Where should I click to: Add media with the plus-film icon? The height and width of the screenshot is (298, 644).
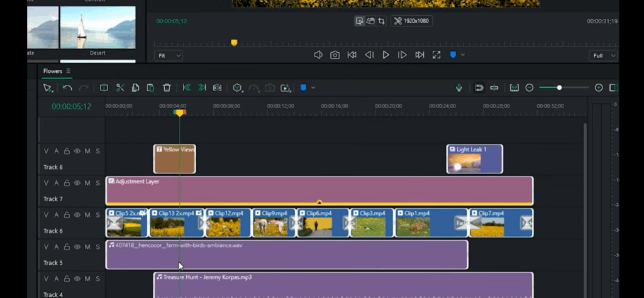pos(286,88)
